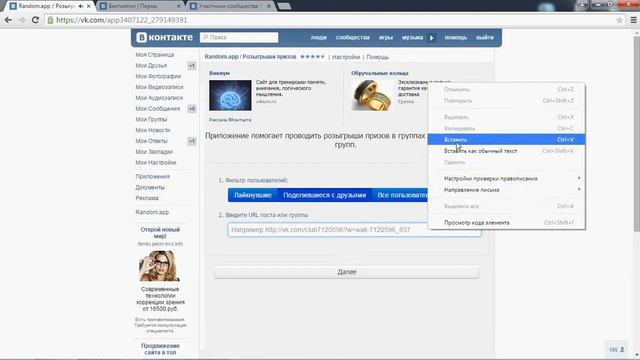The image size is (640, 360).
Task: Click the Далее button
Action: pyautogui.click(x=347, y=272)
